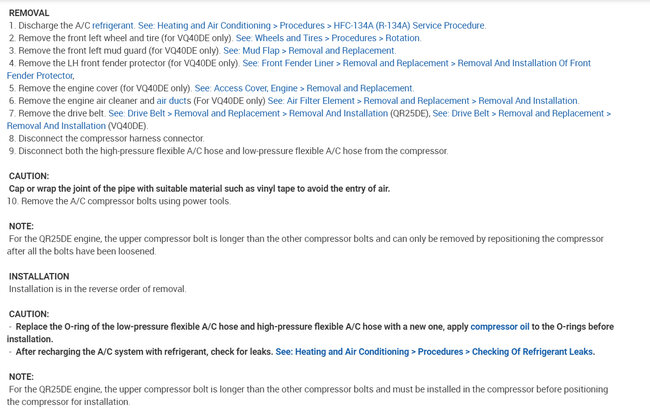The image size is (650, 413).
Task: Click the 'reverse order of removal' sentence
Action: (x=98, y=288)
